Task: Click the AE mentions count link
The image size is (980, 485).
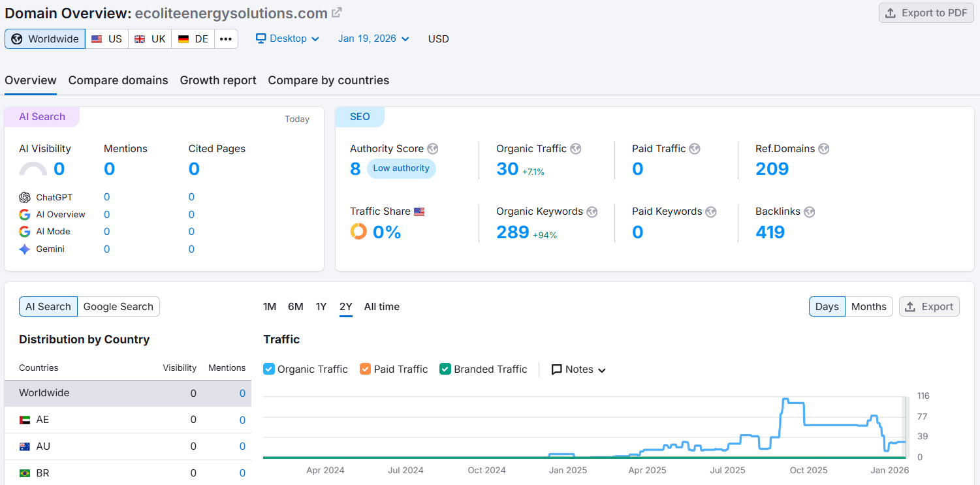Action: click(x=242, y=420)
